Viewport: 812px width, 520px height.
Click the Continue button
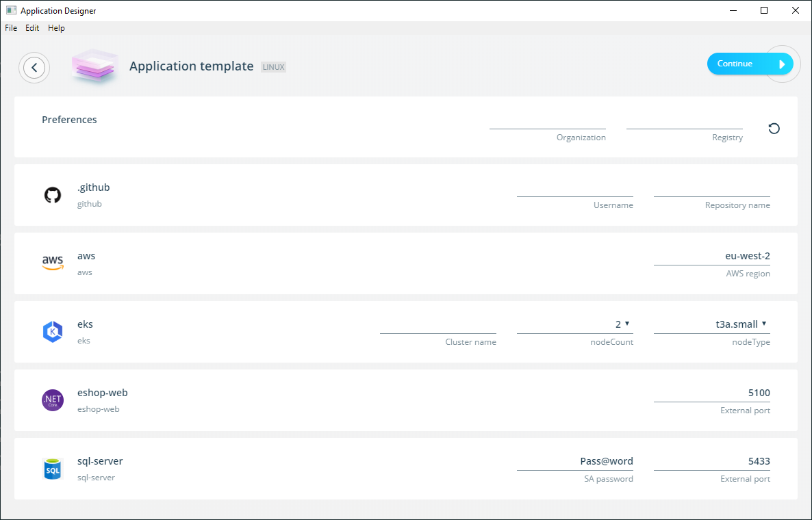(750, 64)
